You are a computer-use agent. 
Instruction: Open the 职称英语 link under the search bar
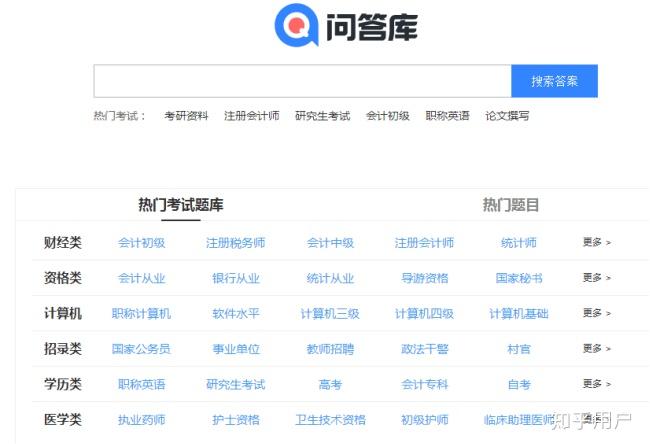pos(447,116)
